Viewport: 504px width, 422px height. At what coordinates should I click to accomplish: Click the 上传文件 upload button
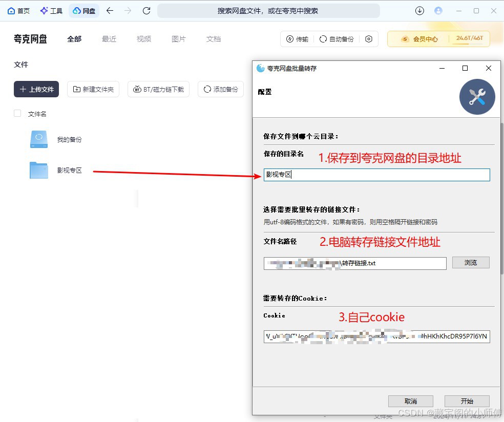pos(36,89)
